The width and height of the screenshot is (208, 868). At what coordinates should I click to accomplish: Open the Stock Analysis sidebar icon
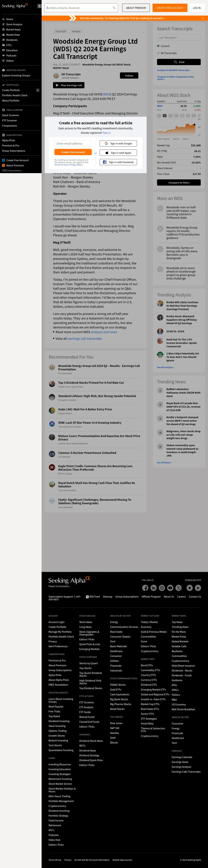click(x=3, y=24)
